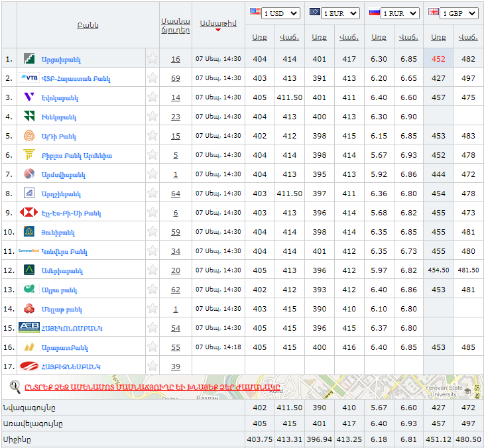Open the 1 EUR currency dropdown

click(340, 13)
